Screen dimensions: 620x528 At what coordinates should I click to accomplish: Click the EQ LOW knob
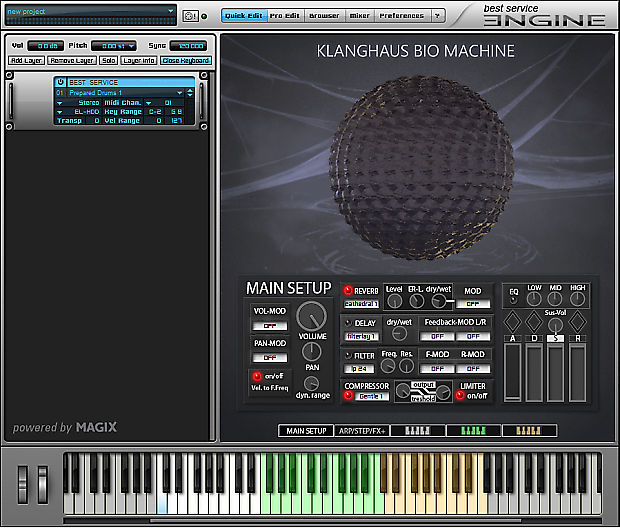(534, 299)
